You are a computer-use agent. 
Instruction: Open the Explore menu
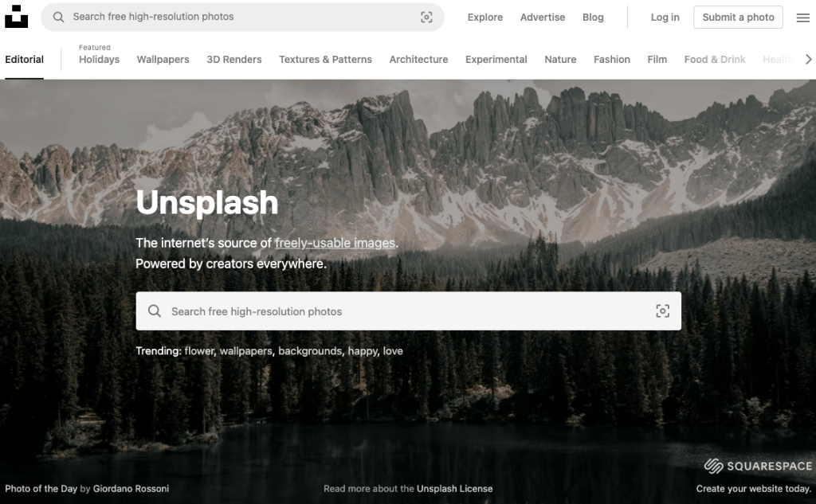(x=484, y=18)
